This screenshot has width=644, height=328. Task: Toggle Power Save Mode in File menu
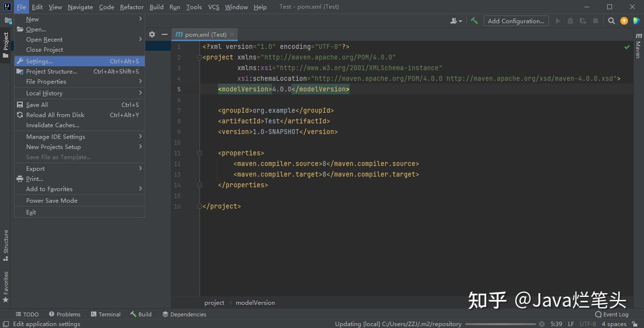[x=79, y=200]
